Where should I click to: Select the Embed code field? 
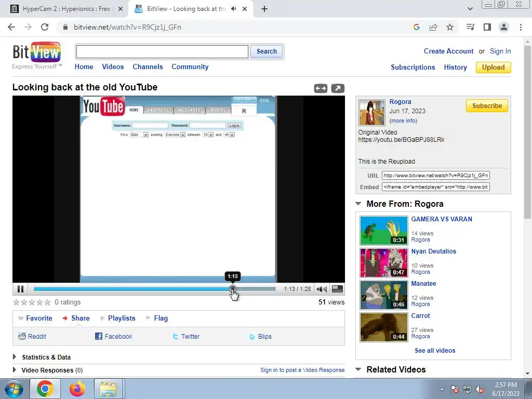click(436, 187)
